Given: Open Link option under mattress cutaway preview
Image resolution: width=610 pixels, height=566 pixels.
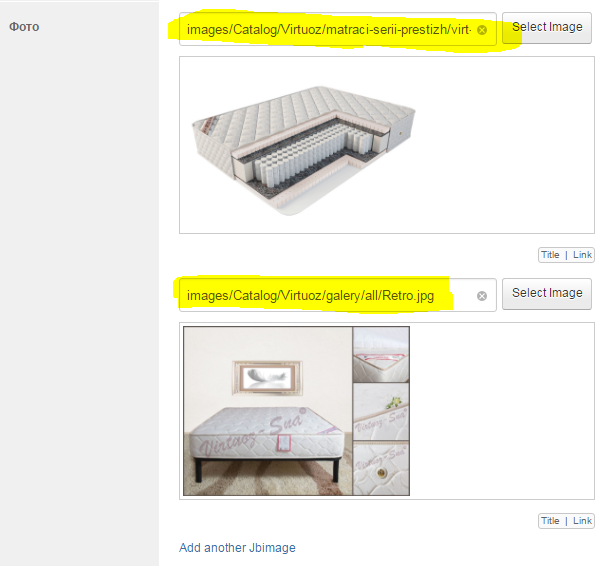Looking at the screenshot, I should (582, 255).
